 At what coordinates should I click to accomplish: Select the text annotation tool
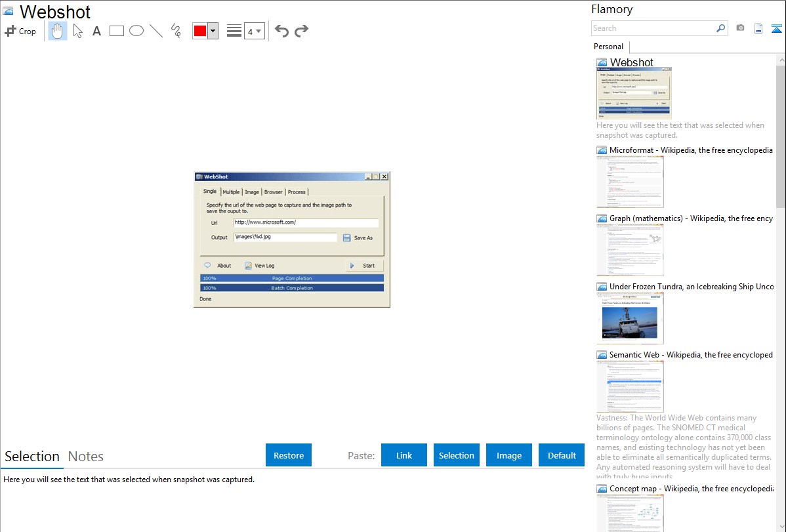96,31
